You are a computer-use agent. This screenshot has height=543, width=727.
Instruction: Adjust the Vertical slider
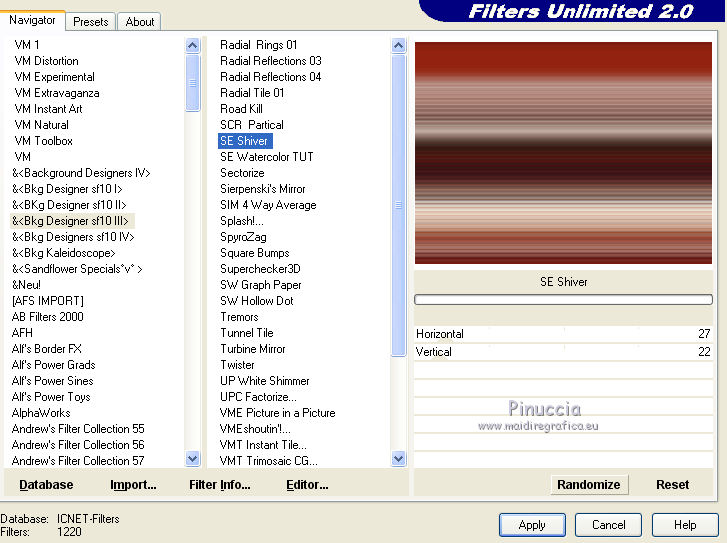(x=563, y=352)
